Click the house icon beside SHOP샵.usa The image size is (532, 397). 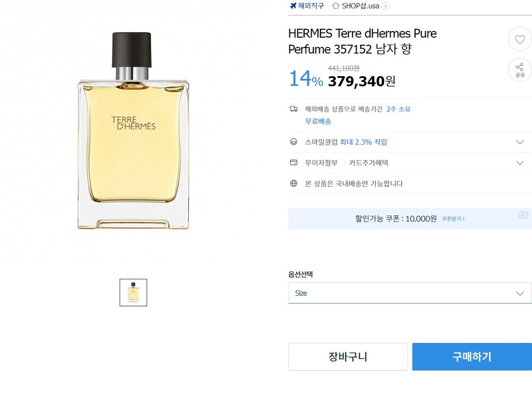click(x=335, y=6)
